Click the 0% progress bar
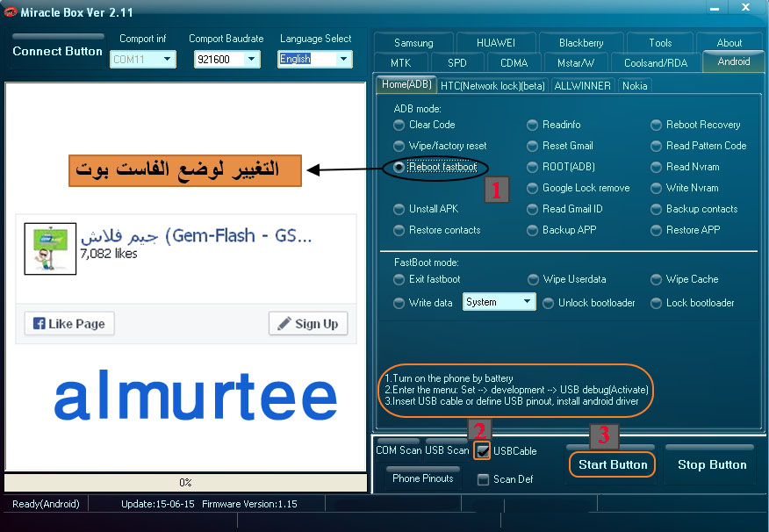769x532 pixels. tap(185, 483)
